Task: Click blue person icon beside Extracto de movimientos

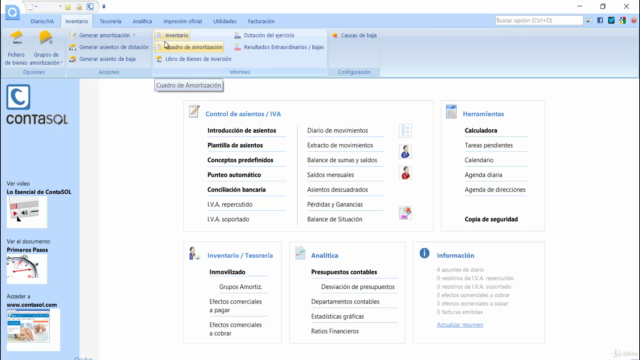Action: pos(405,152)
